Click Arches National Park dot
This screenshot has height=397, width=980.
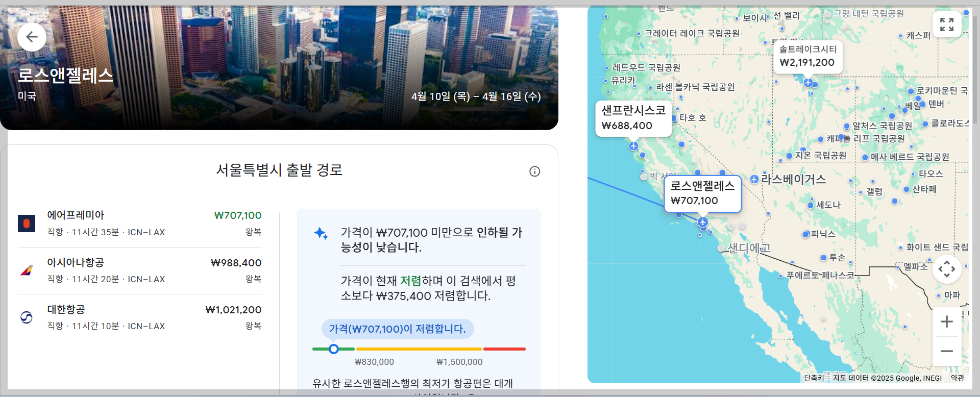[x=847, y=126]
